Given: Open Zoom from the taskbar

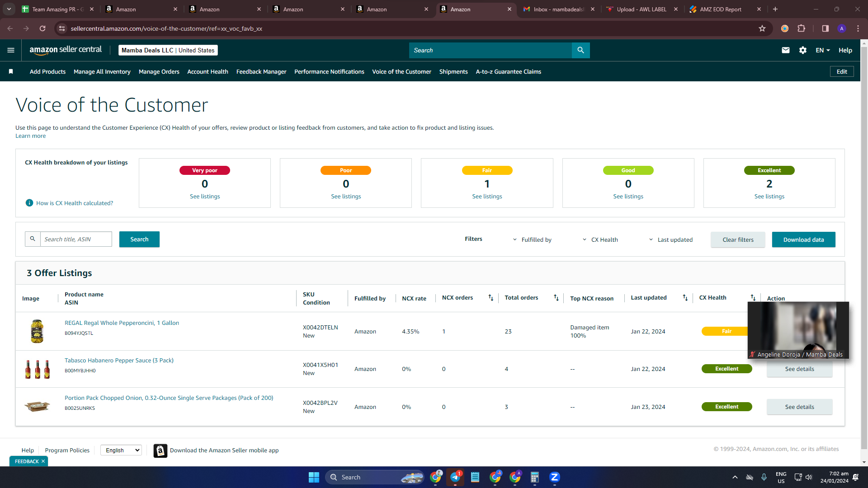Looking at the screenshot, I should point(555,477).
